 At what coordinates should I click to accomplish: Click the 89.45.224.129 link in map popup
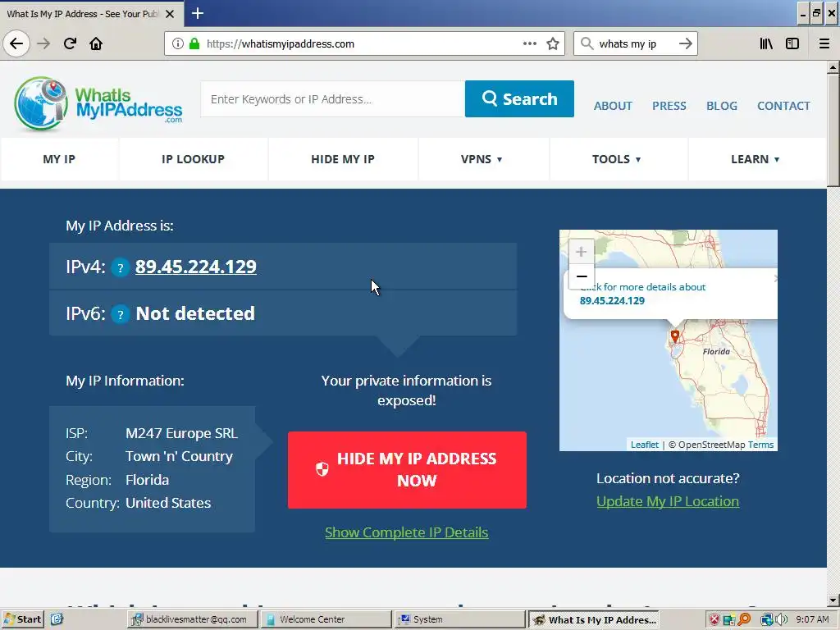[612, 300]
